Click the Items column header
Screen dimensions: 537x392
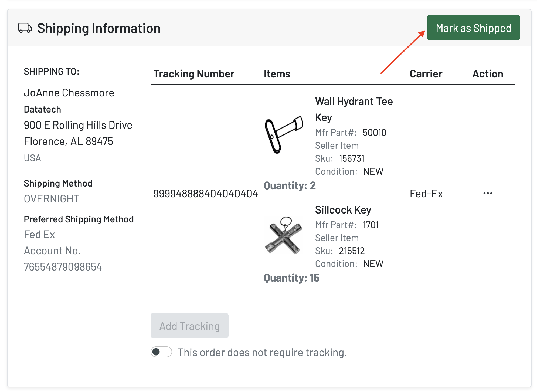277,74
